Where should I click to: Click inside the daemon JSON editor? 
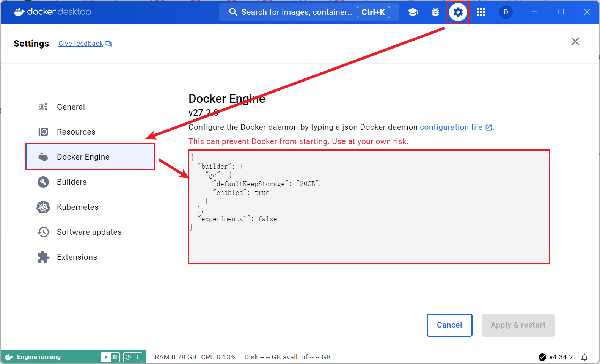369,207
